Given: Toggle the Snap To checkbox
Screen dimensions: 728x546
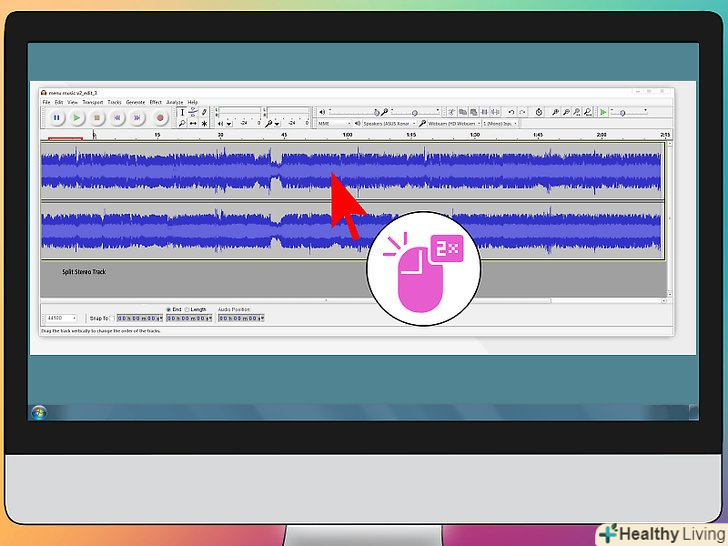Looking at the screenshot, I should [112, 318].
